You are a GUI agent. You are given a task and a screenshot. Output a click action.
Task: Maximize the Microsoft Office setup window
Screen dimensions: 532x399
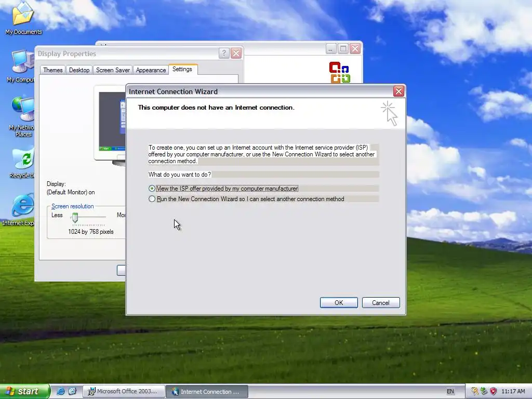[x=343, y=49]
